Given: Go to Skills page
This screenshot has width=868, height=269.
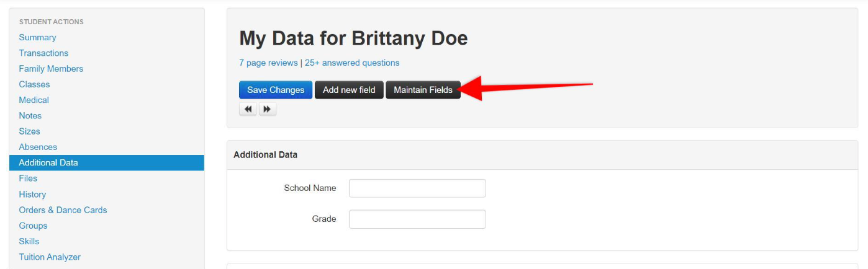Looking at the screenshot, I should [29, 241].
